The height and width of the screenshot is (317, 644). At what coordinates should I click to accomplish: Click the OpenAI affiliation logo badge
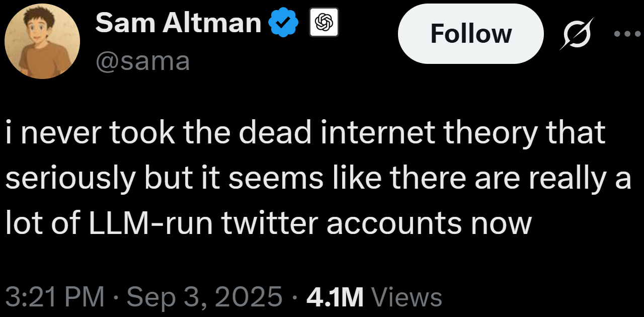(x=324, y=23)
